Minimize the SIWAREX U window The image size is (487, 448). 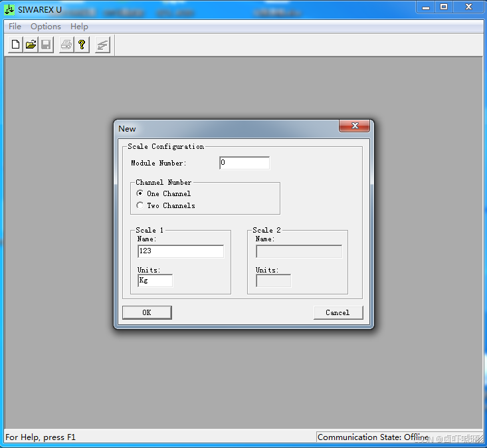click(x=425, y=7)
